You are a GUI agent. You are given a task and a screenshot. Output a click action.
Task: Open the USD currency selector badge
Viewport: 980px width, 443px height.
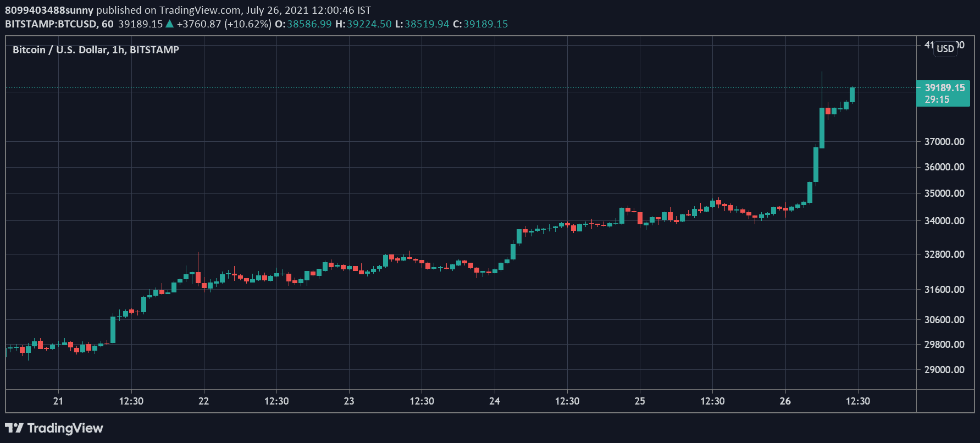pos(945,48)
